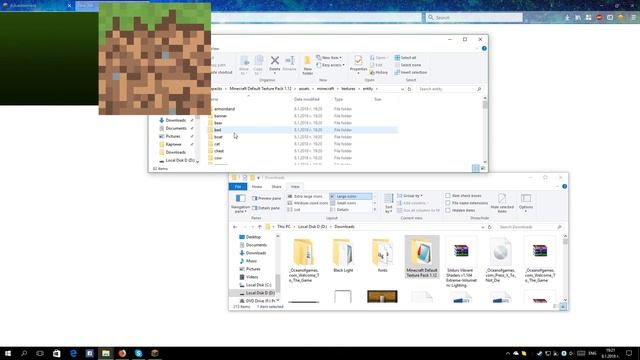Open the Group by dropdown
The width and height of the screenshot is (640, 360).
410,196
